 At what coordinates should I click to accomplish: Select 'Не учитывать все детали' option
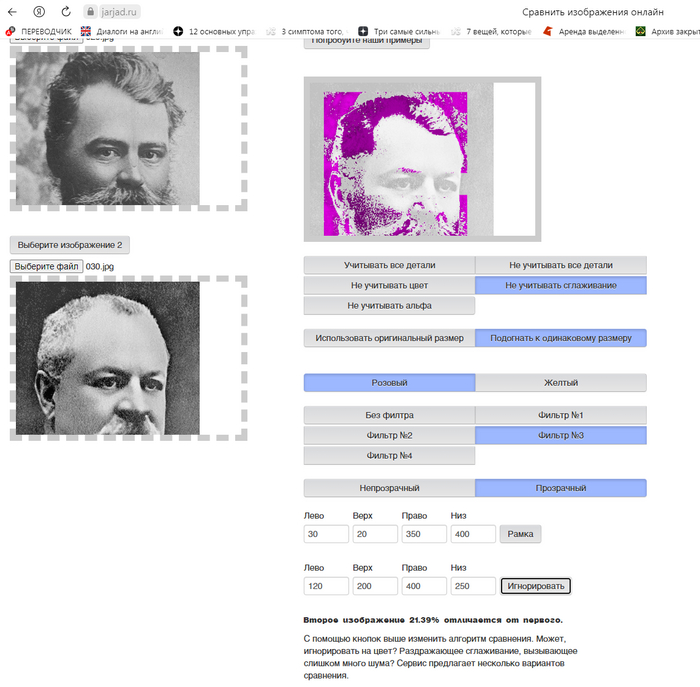click(x=561, y=265)
